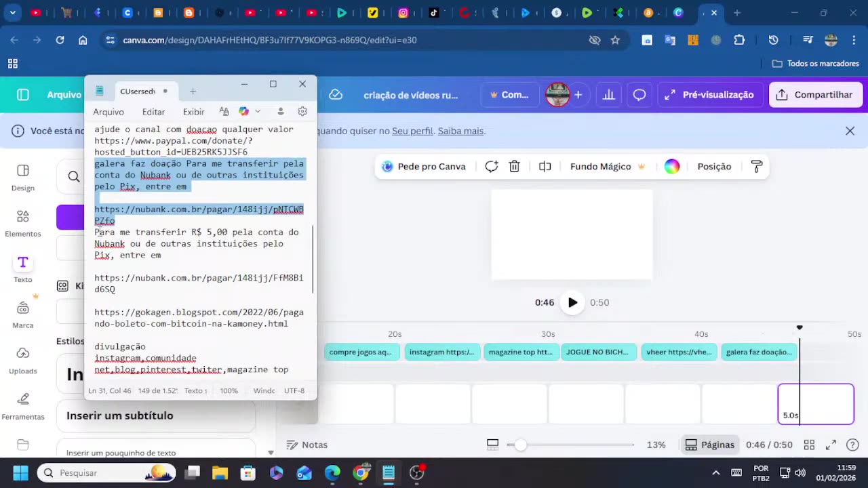This screenshot has height=488, width=868.
Task: Click the search magnifier in Canva panel
Action: coord(74,177)
